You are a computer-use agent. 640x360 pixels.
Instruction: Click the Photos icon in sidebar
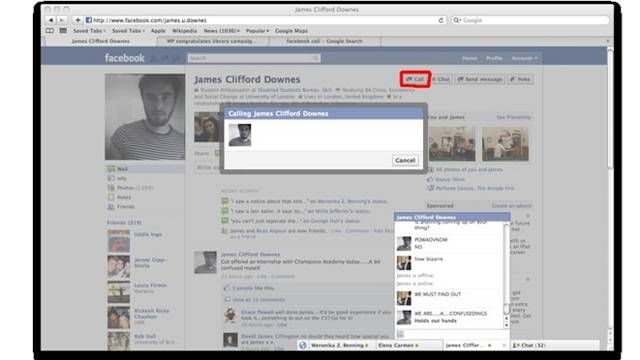point(111,188)
